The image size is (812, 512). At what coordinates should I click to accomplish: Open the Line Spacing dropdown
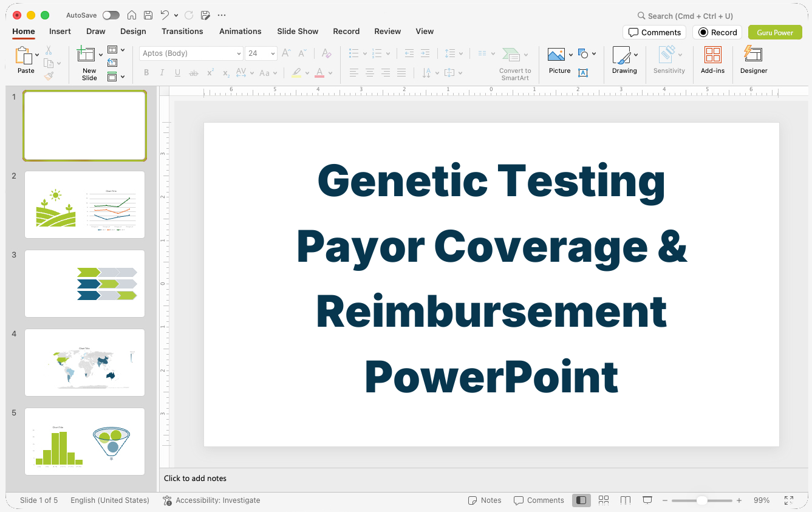pos(454,53)
